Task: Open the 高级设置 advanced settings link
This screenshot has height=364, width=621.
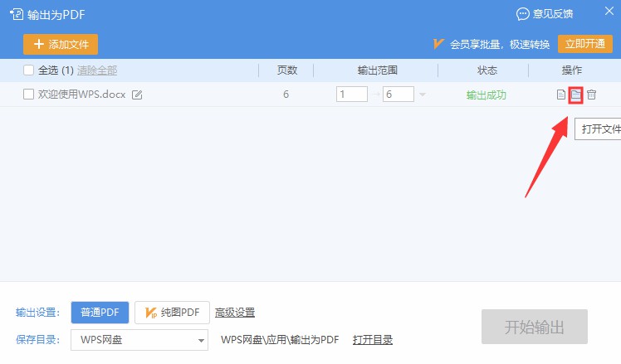Action: (235, 313)
